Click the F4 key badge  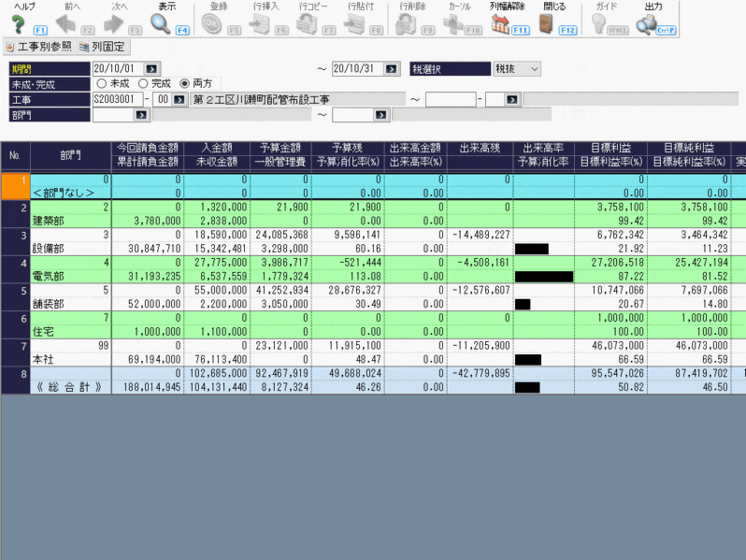click(x=182, y=31)
